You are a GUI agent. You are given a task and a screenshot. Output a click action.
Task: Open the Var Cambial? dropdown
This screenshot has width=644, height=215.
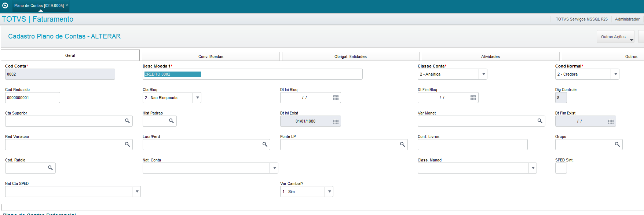click(329, 192)
